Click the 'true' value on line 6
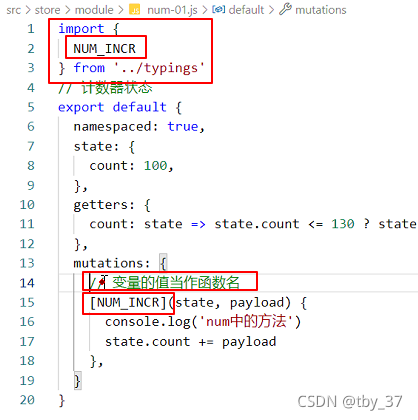The width and height of the screenshot is (418, 420). [x=183, y=127]
